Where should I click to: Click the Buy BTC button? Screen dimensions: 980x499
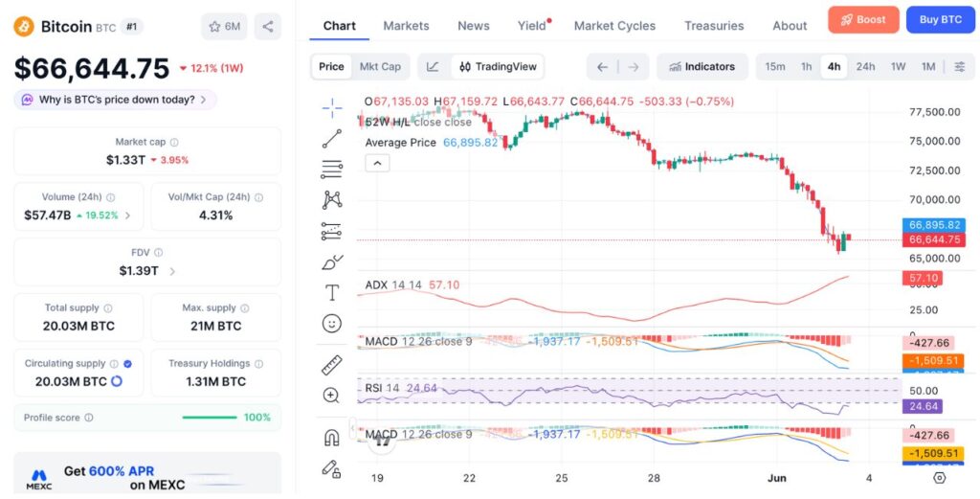coord(941,19)
